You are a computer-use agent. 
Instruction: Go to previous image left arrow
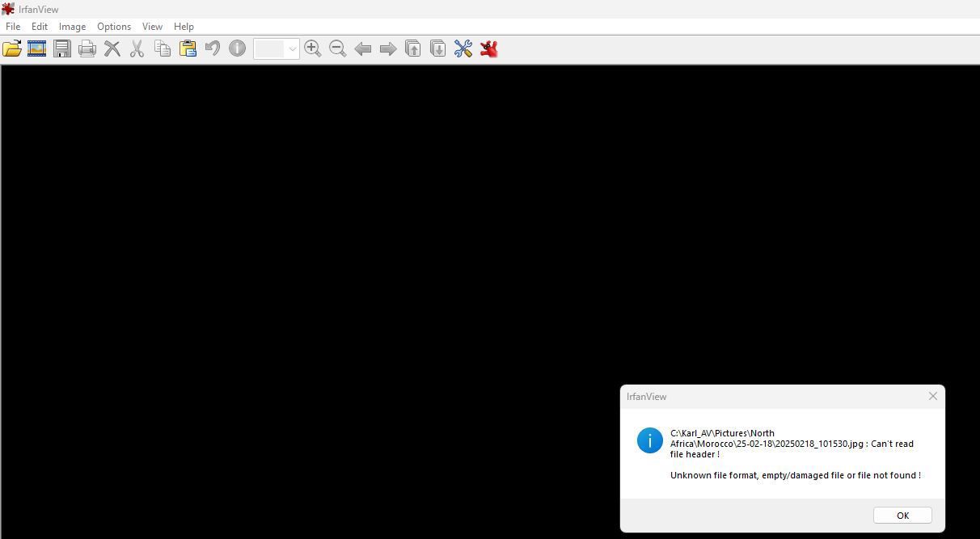point(363,48)
